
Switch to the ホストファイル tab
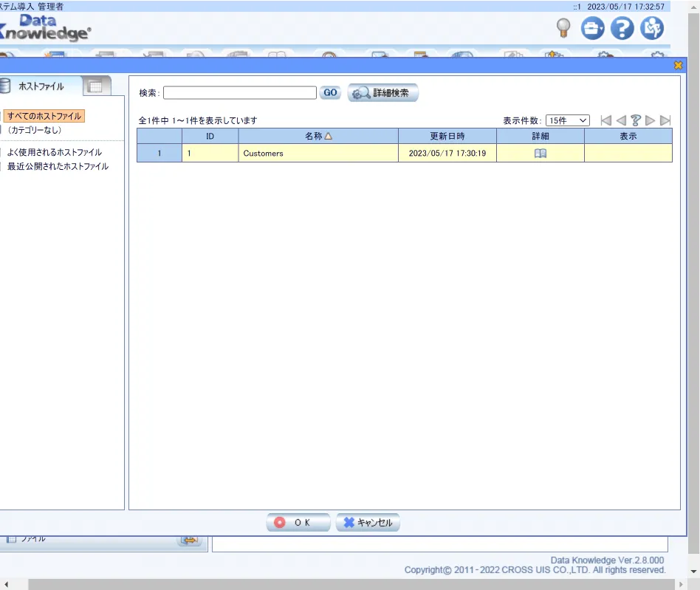click(x=41, y=86)
